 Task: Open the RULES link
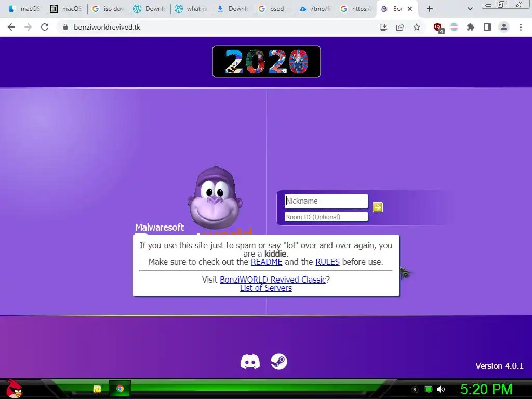(x=327, y=262)
